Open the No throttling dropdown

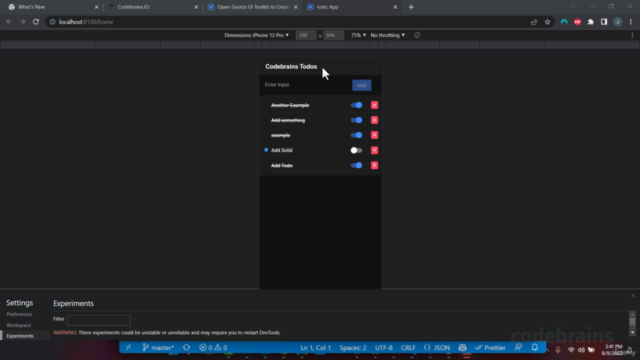[387, 35]
